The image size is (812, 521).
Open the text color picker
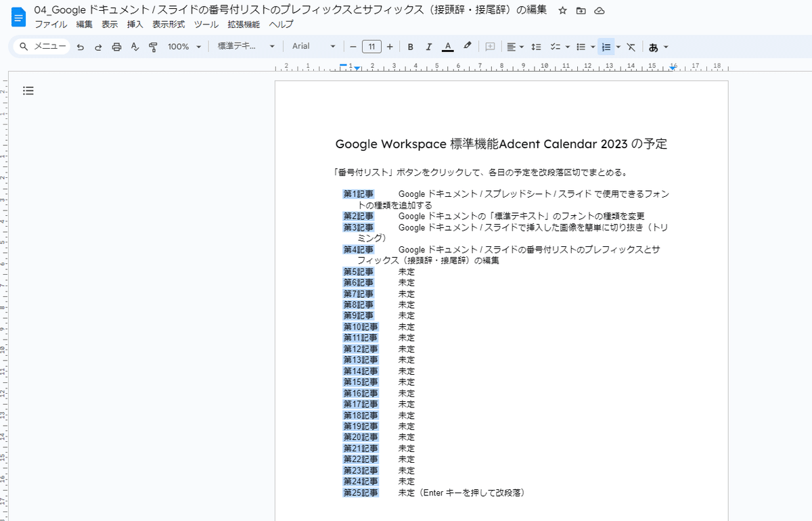click(x=447, y=47)
